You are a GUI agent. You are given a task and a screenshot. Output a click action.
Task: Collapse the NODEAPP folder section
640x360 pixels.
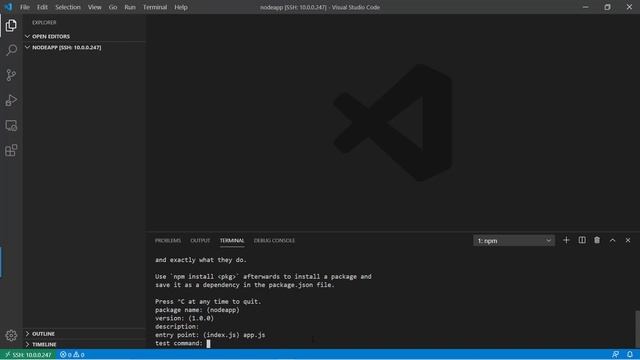(84, 47)
